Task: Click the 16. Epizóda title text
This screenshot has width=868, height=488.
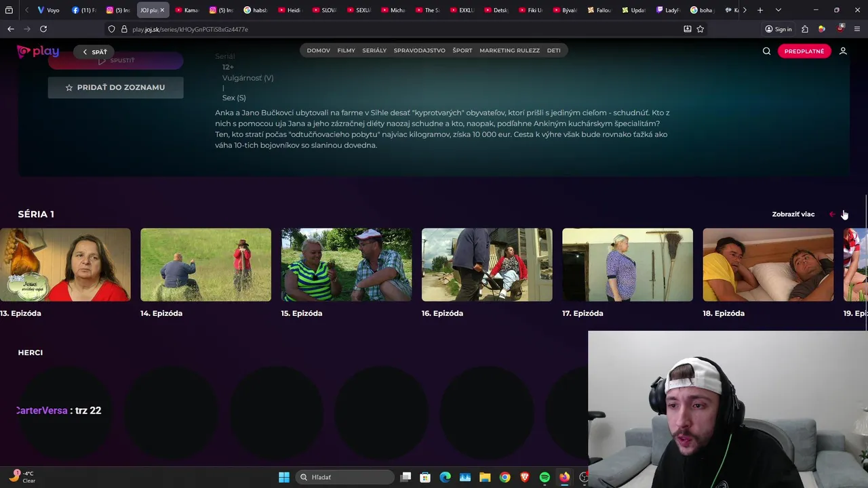Action: [x=442, y=313]
